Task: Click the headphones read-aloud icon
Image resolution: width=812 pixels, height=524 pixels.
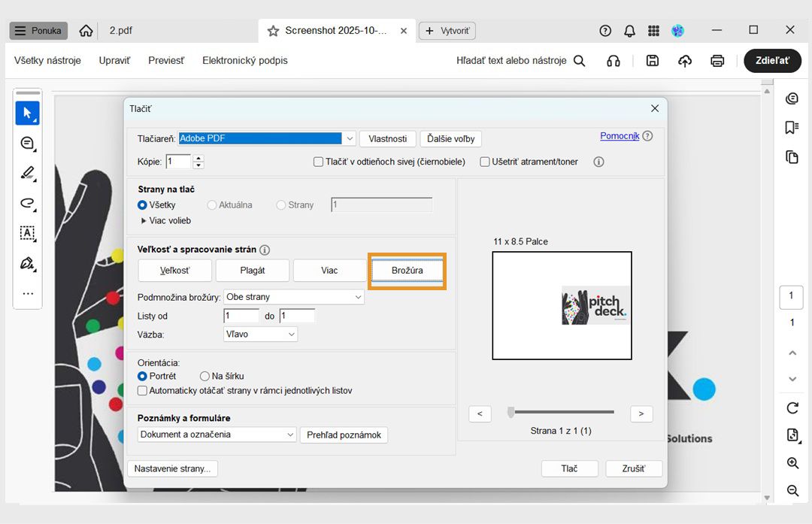Action: point(614,61)
